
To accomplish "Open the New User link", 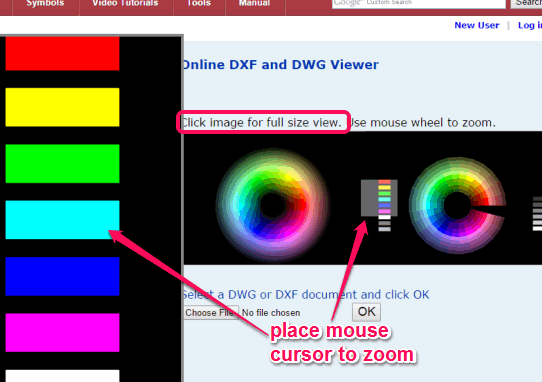I will (x=477, y=25).
